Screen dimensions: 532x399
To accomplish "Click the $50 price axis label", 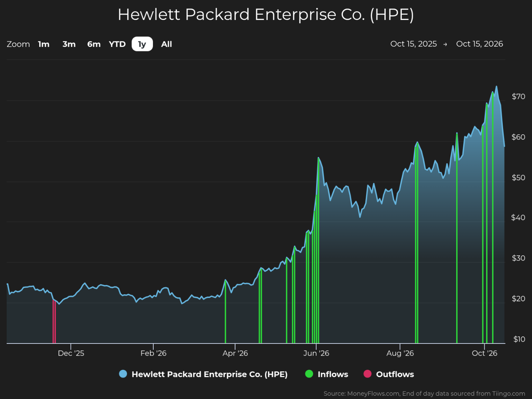I will [518, 178].
